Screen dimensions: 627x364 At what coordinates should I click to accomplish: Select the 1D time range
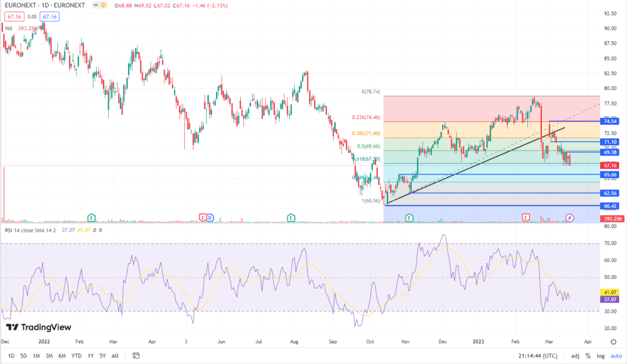pyautogui.click(x=11, y=355)
